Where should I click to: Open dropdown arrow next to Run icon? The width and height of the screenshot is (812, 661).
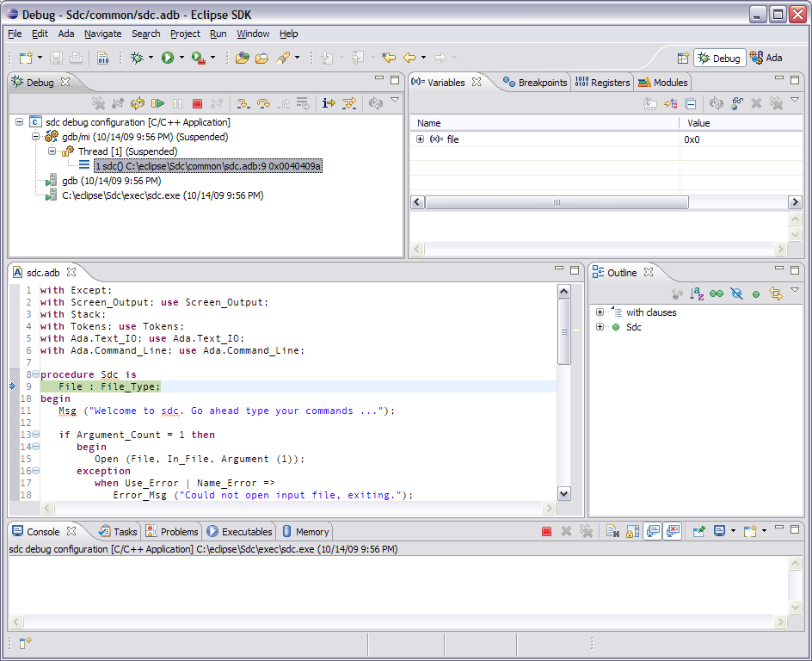point(181,58)
